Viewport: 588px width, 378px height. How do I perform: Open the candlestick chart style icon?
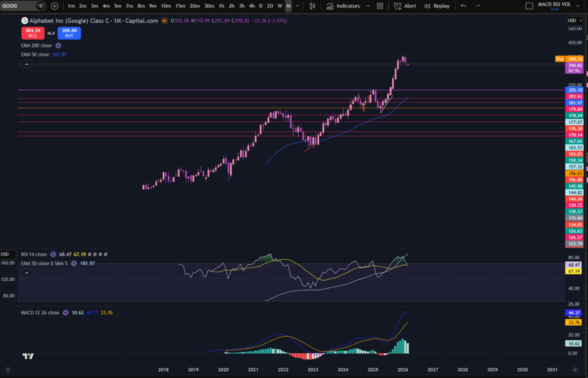coord(312,6)
